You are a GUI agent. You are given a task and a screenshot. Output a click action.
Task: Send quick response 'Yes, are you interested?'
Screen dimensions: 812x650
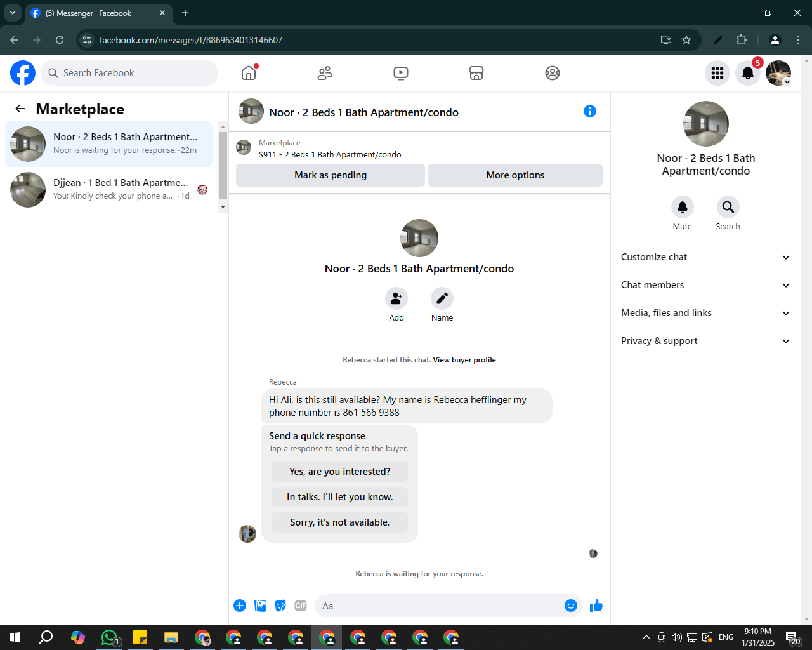tap(340, 472)
